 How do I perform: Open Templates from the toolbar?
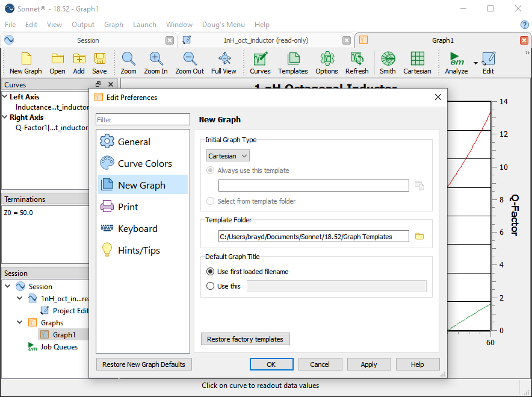(x=293, y=63)
